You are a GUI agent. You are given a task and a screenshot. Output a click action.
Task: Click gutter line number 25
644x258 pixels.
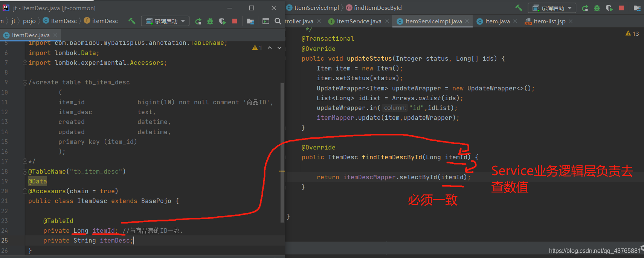[5, 240]
